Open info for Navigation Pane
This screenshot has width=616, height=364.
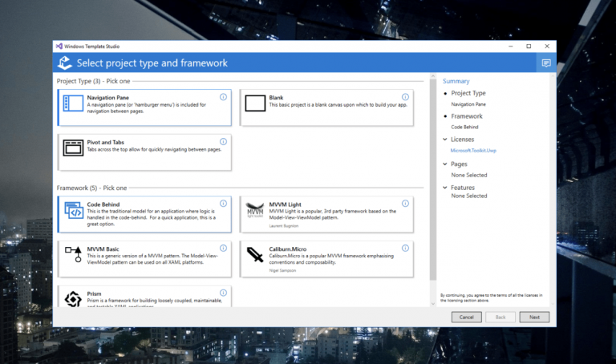click(223, 96)
